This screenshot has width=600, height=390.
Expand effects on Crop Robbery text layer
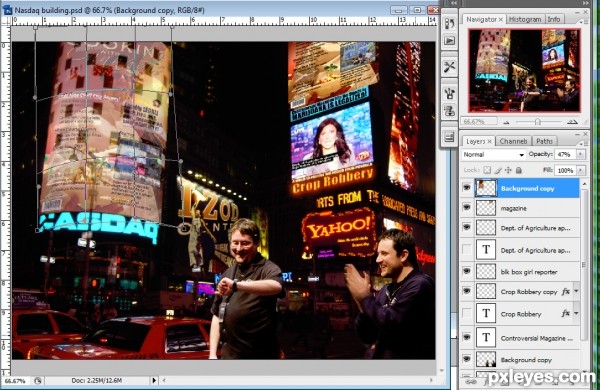tap(576, 313)
